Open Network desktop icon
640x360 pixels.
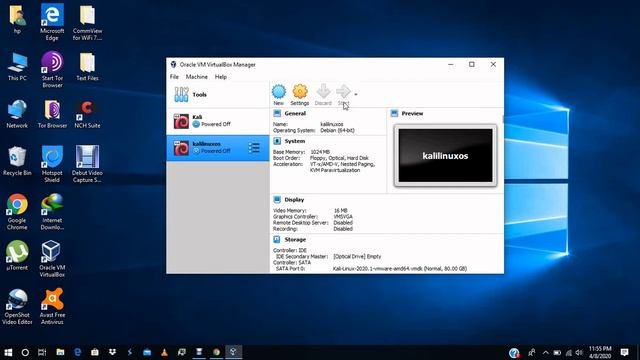17,114
